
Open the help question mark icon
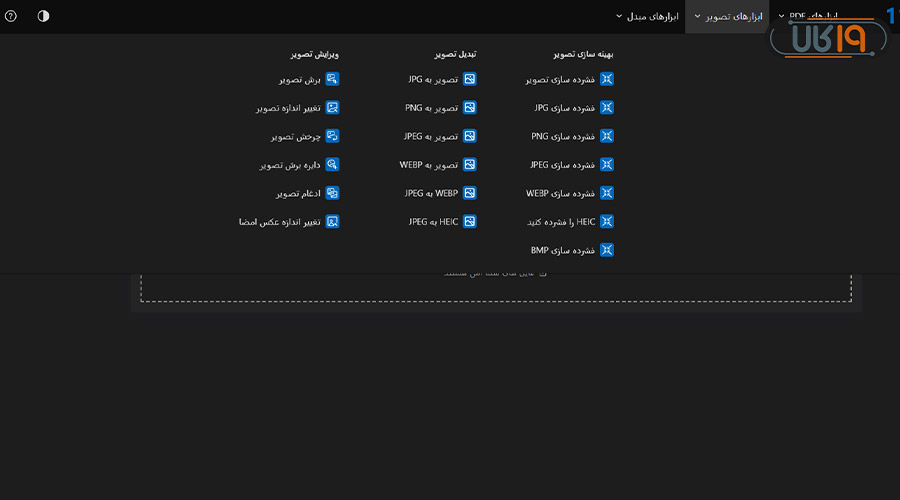pos(11,16)
